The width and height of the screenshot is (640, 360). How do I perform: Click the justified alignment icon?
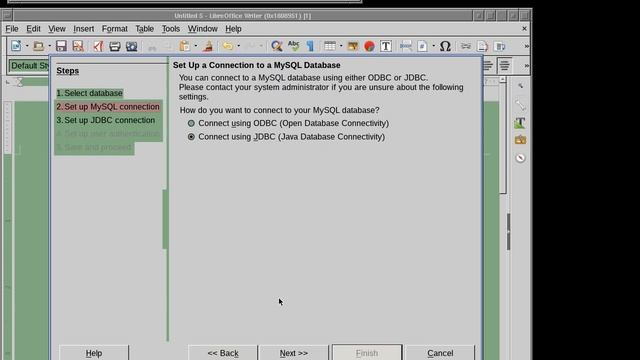click(504, 65)
